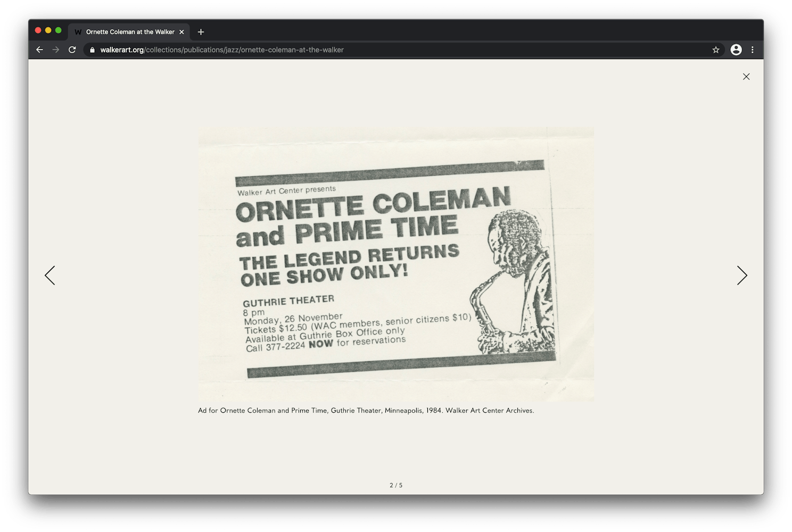Reload the Walker Art page

coord(72,49)
